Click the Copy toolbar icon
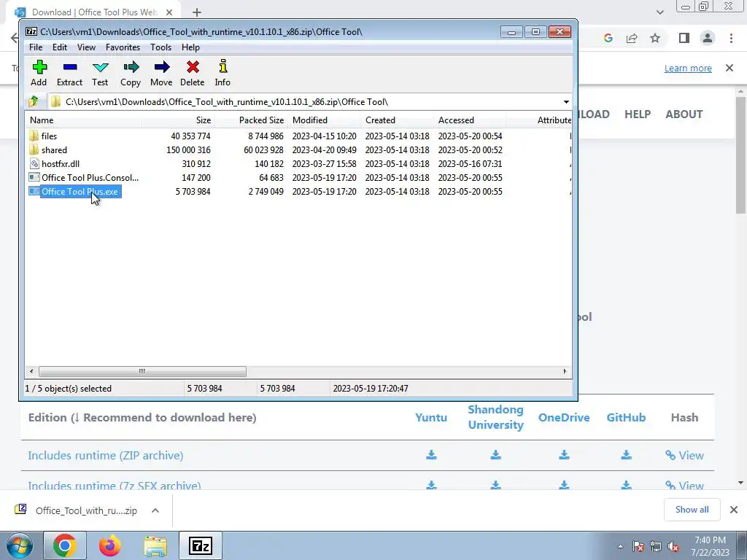The height and width of the screenshot is (560, 747). 131,67
